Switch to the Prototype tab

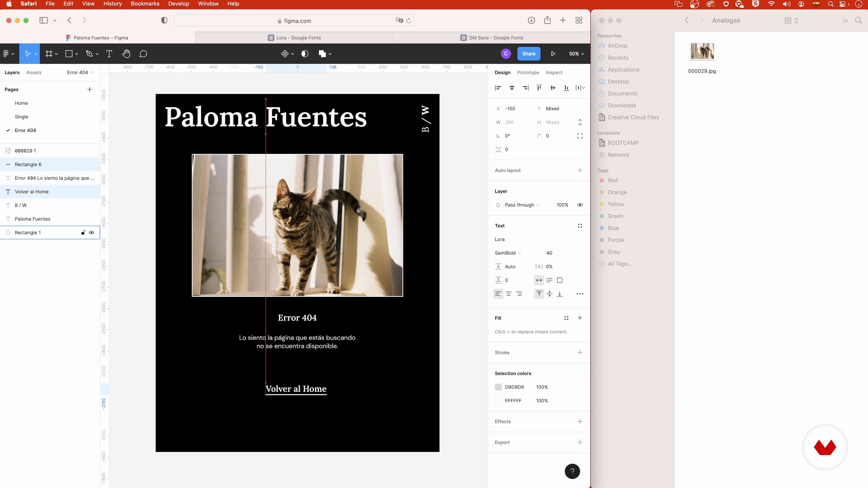pos(528,73)
